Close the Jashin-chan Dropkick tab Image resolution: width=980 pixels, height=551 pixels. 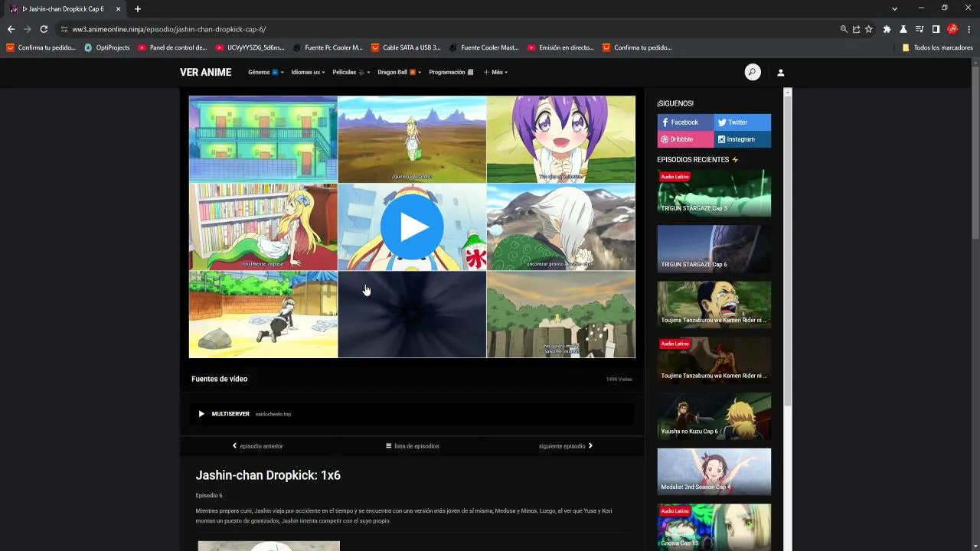118,9
